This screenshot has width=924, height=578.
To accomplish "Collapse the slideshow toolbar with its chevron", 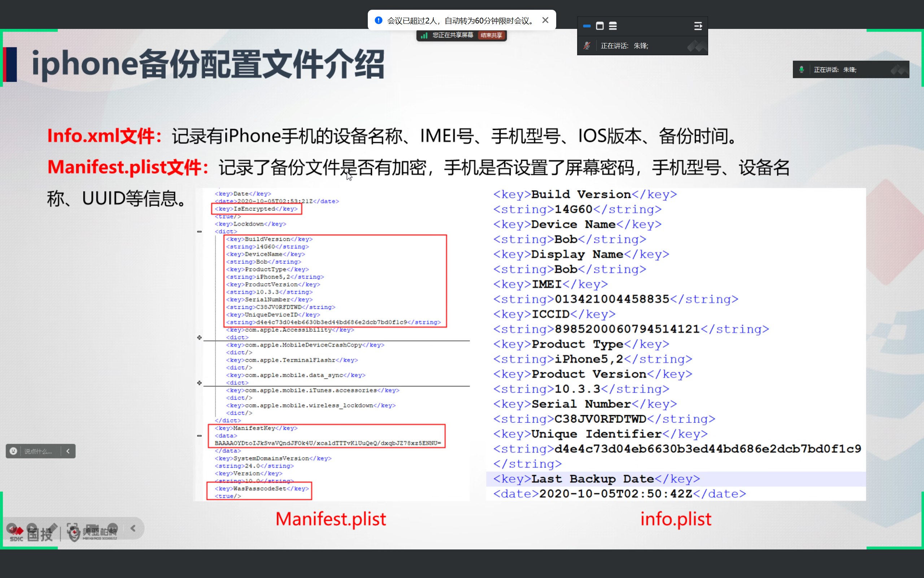I will pyautogui.click(x=133, y=529).
